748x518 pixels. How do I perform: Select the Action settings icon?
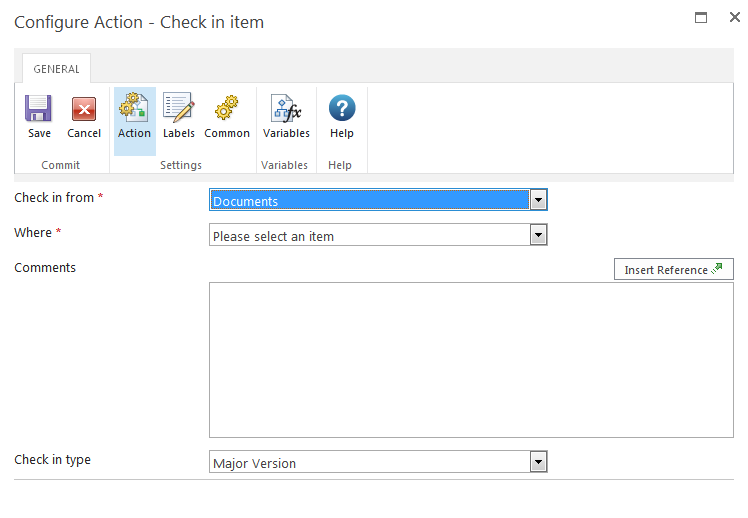(x=134, y=109)
